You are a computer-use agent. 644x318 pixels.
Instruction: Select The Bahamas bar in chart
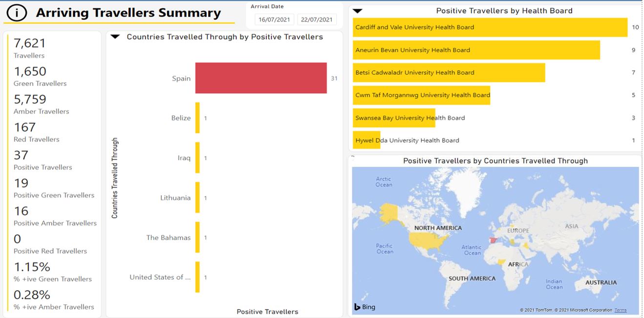click(197, 237)
